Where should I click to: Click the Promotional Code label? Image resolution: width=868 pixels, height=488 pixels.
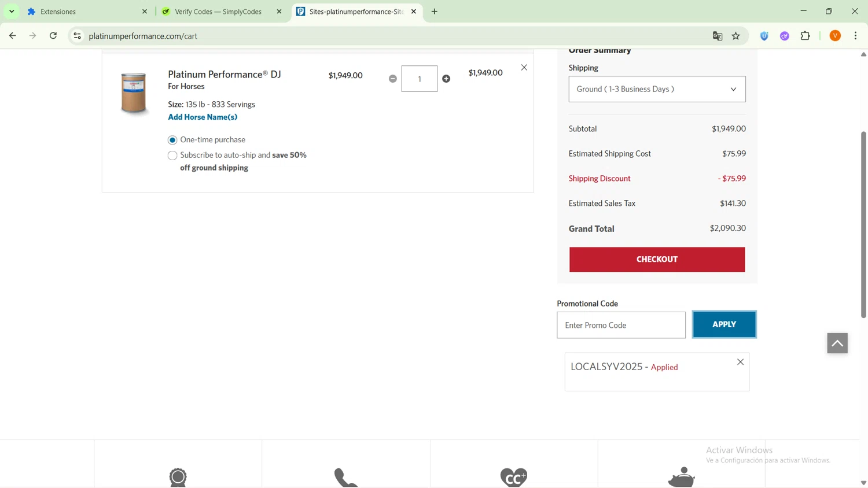pos(587,304)
